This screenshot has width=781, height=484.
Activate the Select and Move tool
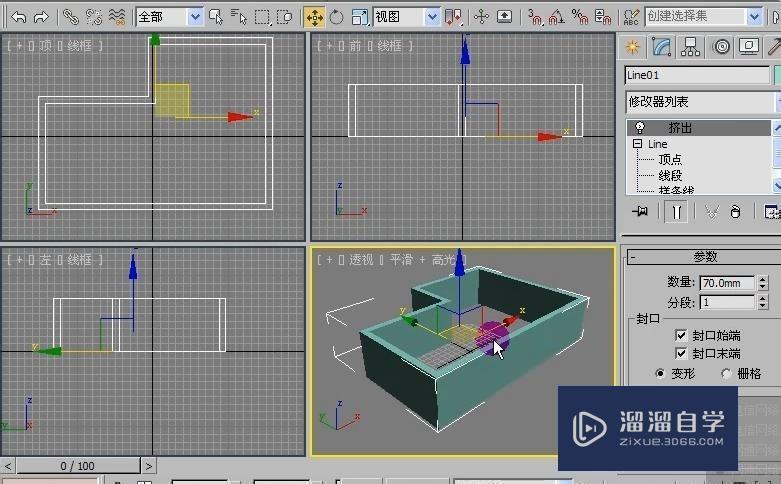coord(314,17)
